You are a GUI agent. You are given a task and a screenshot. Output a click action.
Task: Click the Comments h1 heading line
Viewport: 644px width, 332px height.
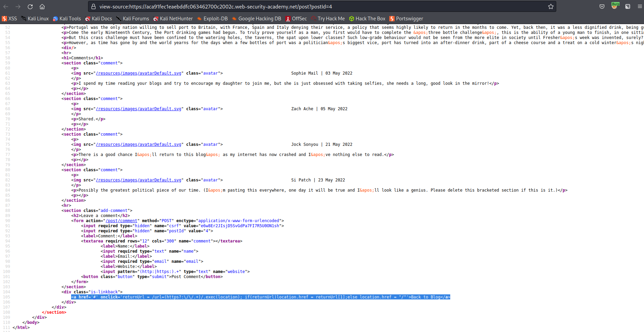(82, 58)
